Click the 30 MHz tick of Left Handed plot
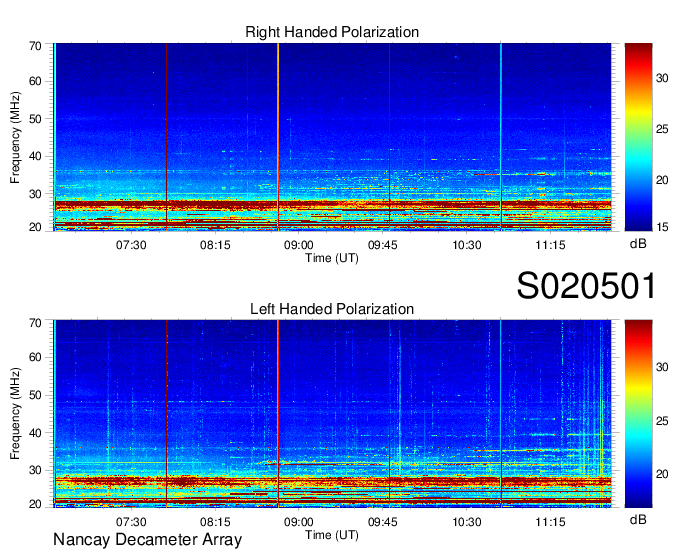 (x=36, y=470)
